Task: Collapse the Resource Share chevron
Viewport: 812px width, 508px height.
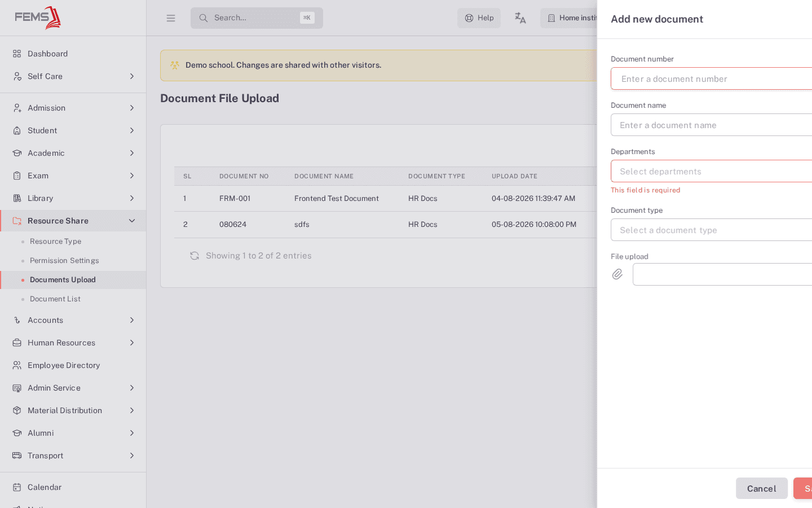Action: (132, 221)
